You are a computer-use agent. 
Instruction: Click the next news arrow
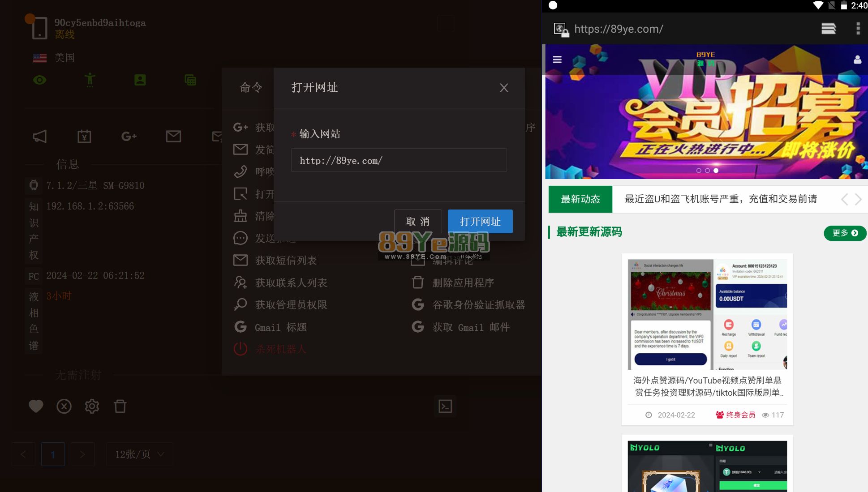(858, 199)
